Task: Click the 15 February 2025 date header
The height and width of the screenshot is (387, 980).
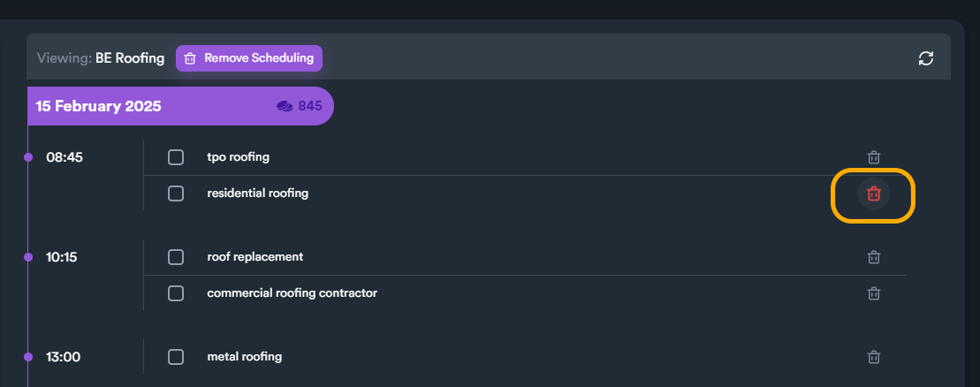Action: click(x=99, y=106)
